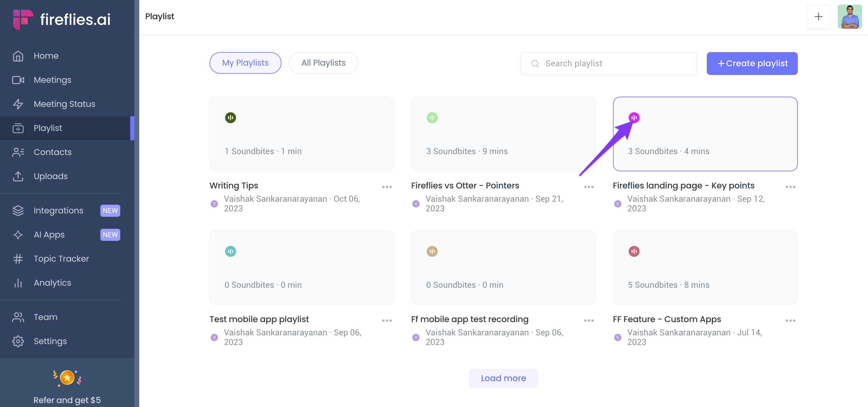Open Team from the sidebar
Image resolution: width=868 pixels, height=407 pixels.
point(67,317)
